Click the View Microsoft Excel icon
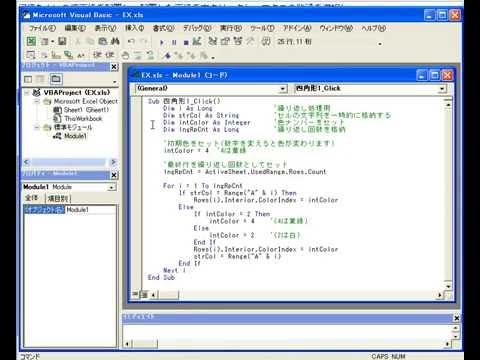 coord(31,41)
